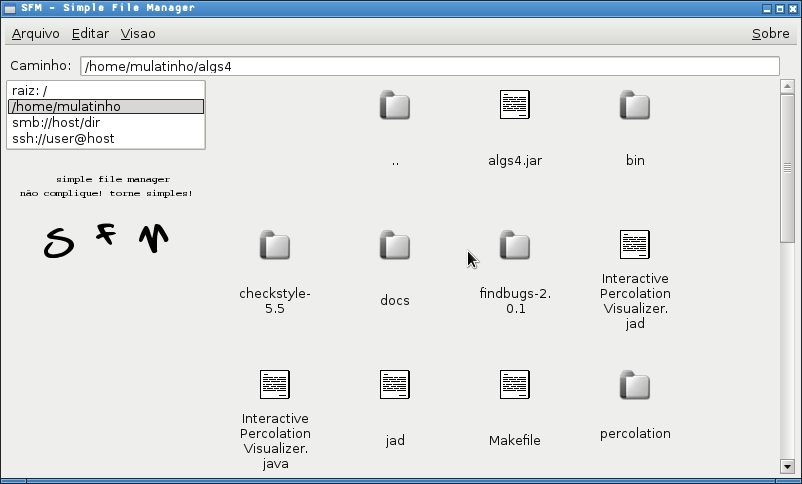Click the scrollbar up arrow
Image resolution: width=802 pixels, height=484 pixels.
tap(787, 86)
